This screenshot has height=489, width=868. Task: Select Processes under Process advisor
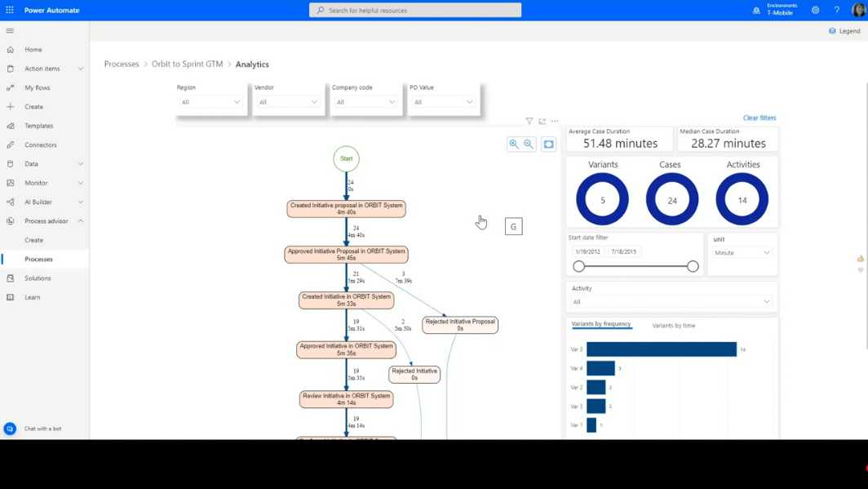point(39,259)
